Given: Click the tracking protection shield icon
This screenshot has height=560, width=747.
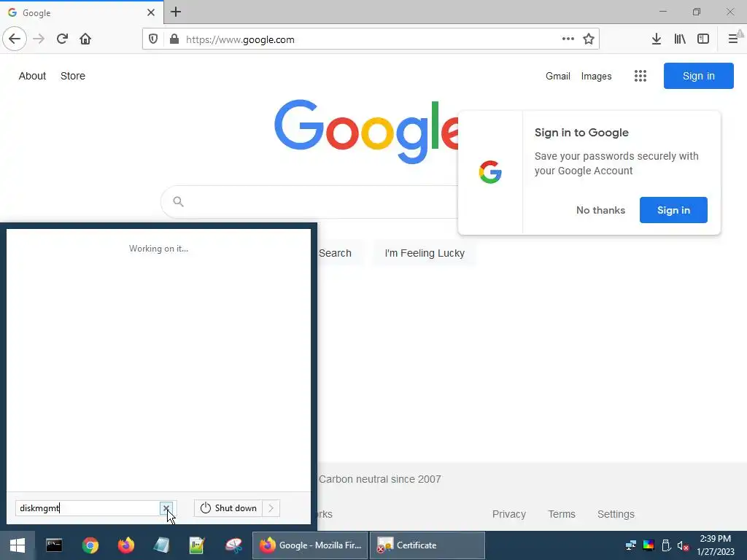Looking at the screenshot, I should [x=153, y=39].
